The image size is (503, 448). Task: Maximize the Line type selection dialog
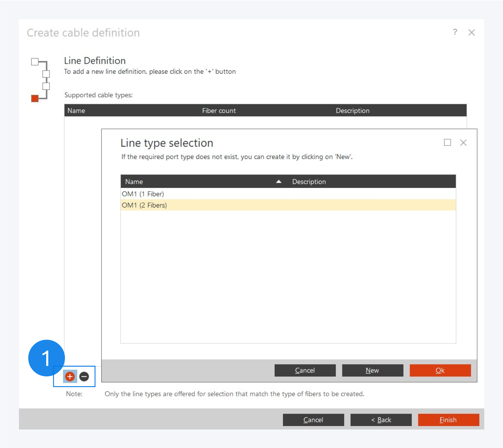(x=447, y=143)
